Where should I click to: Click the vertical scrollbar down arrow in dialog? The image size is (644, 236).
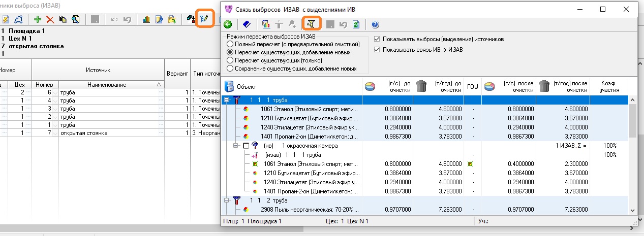[x=632, y=210]
